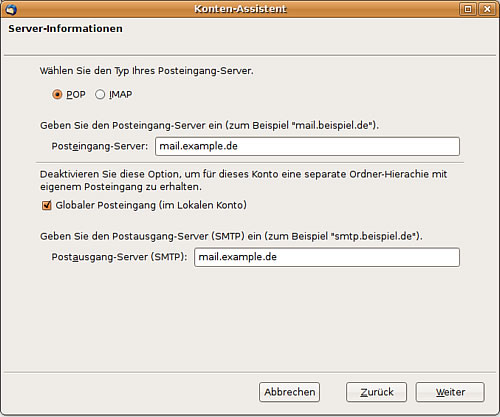The width and height of the screenshot is (500, 417).
Task: Focus the Postausgang-Server (SMTP) field
Action: click(x=327, y=257)
